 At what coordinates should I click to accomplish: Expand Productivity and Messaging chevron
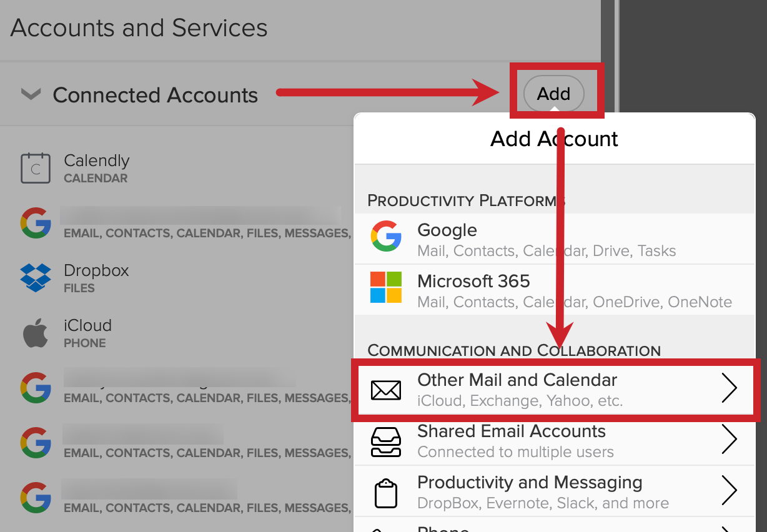730,491
